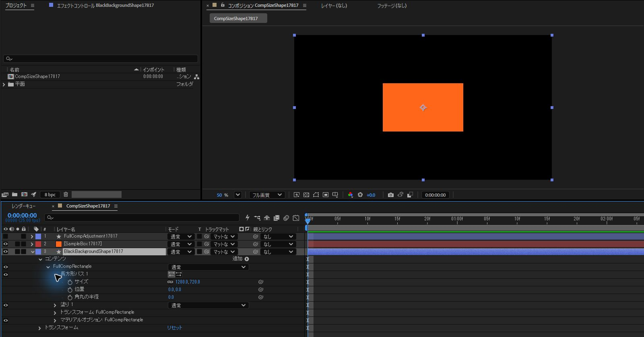Toggle fast previews icon in composition viewer
Screen dimensions: 644x337
tap(297, 195)
